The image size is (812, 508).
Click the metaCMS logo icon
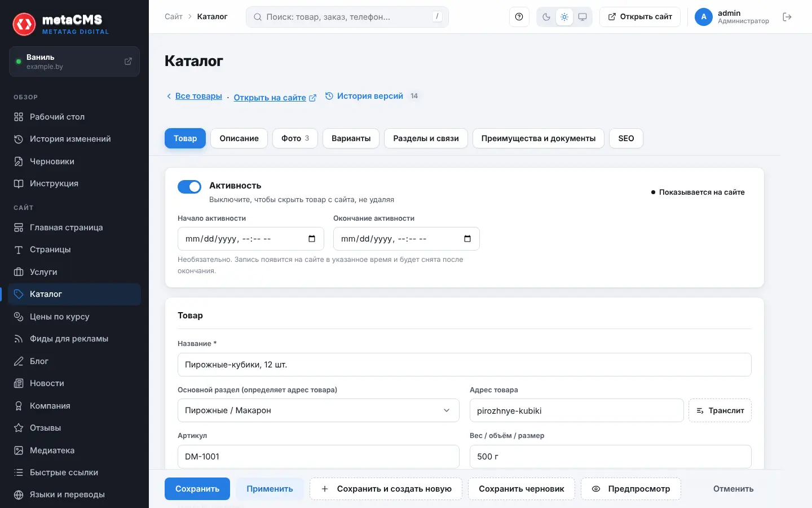click(24, 24)
